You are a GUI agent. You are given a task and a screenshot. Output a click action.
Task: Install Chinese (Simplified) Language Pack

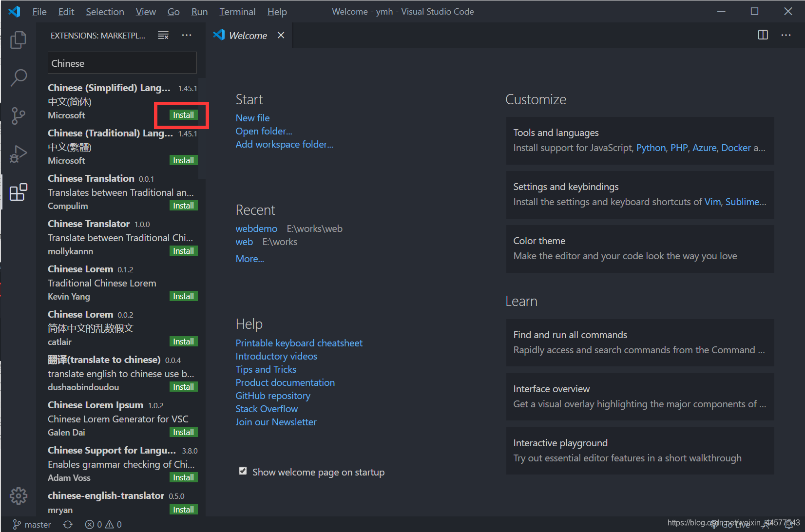coord(183,115)
